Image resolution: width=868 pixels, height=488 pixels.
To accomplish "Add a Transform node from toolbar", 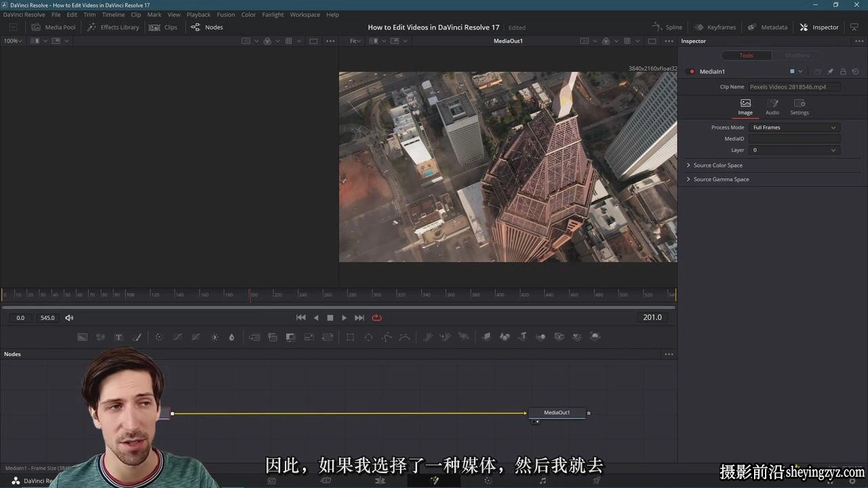I will (x=328, y=337).
